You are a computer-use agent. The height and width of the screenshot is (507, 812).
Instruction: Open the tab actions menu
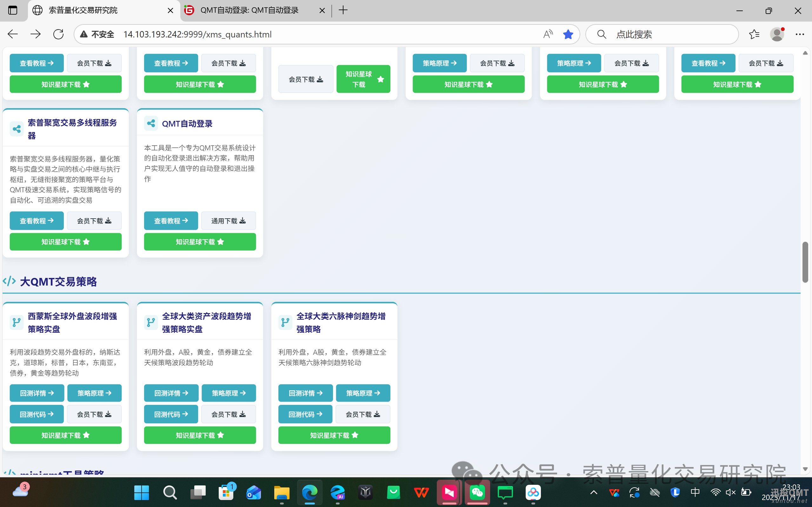pos(13,10)
